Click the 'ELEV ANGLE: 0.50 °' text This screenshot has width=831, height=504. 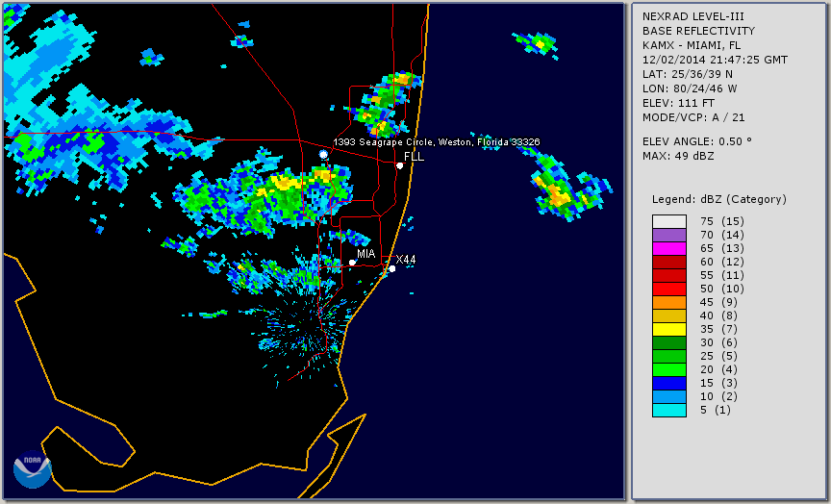[697, 141]
